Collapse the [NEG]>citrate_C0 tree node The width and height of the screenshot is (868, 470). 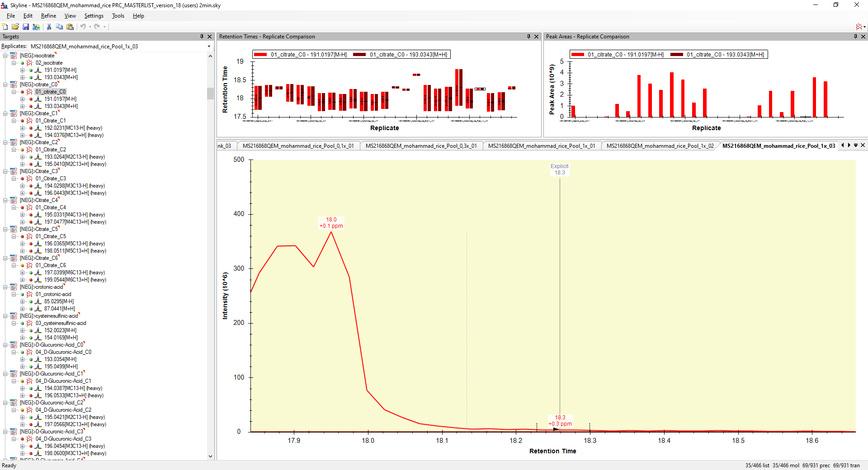point(5,85)
